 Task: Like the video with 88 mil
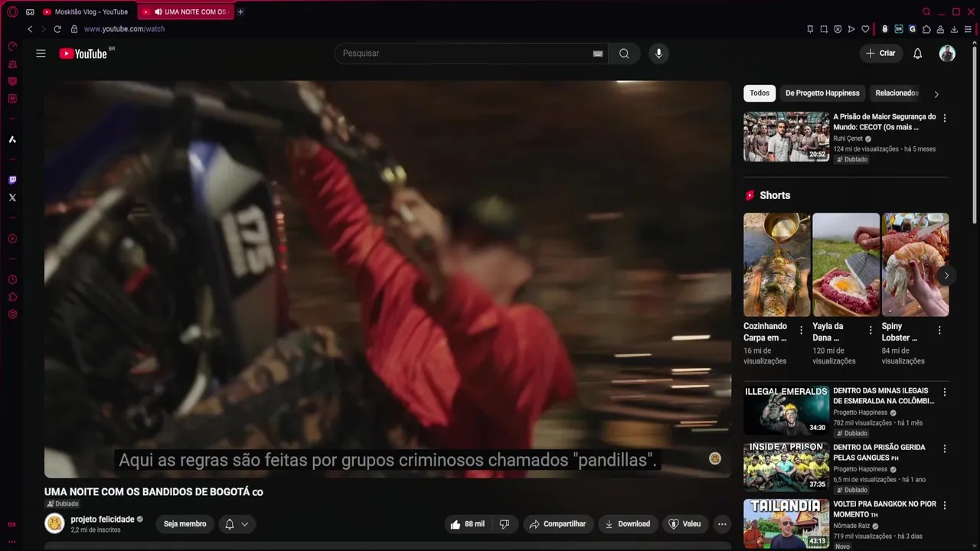(x=468, y=524)
